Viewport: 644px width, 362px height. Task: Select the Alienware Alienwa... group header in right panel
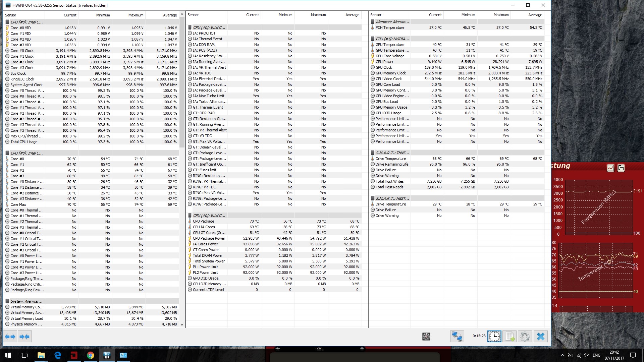[x=457, y=22]
